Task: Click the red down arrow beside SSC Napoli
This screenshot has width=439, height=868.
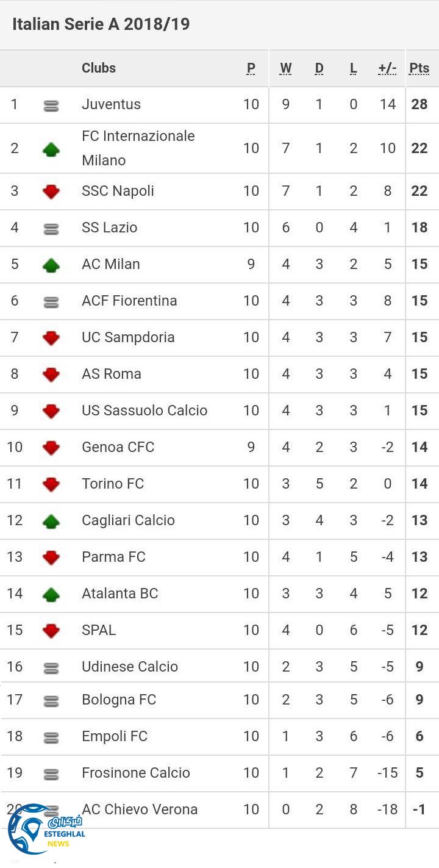Action: coord(51,192)
